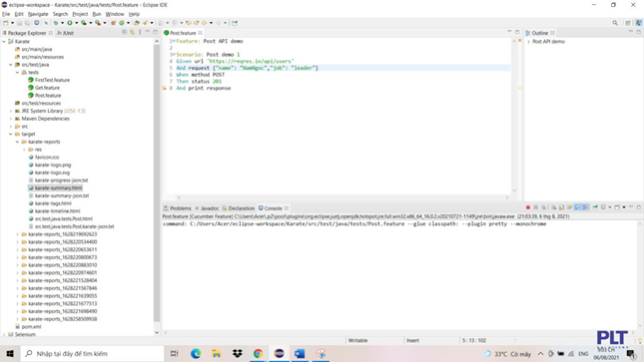Viewport: 644px width, 362px height.
Task: Click the Open Type icon in toolbar
Action: 137,23
